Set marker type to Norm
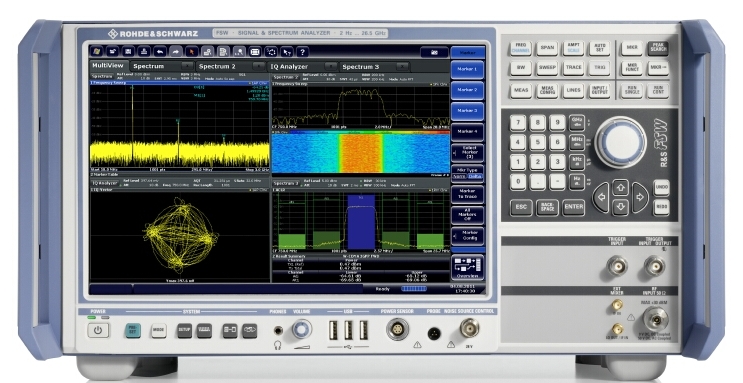Screen dimensions: 743x383 459,176
